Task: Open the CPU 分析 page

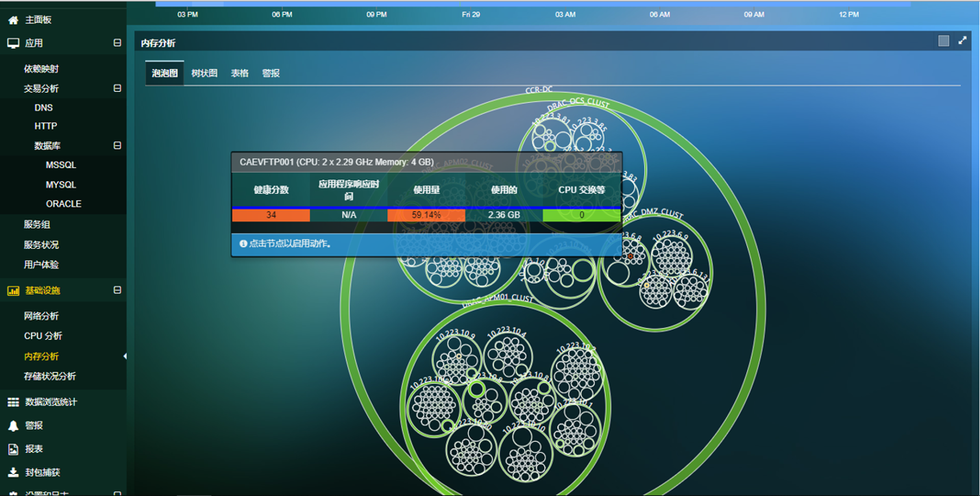Action: [x=43, y=336]
